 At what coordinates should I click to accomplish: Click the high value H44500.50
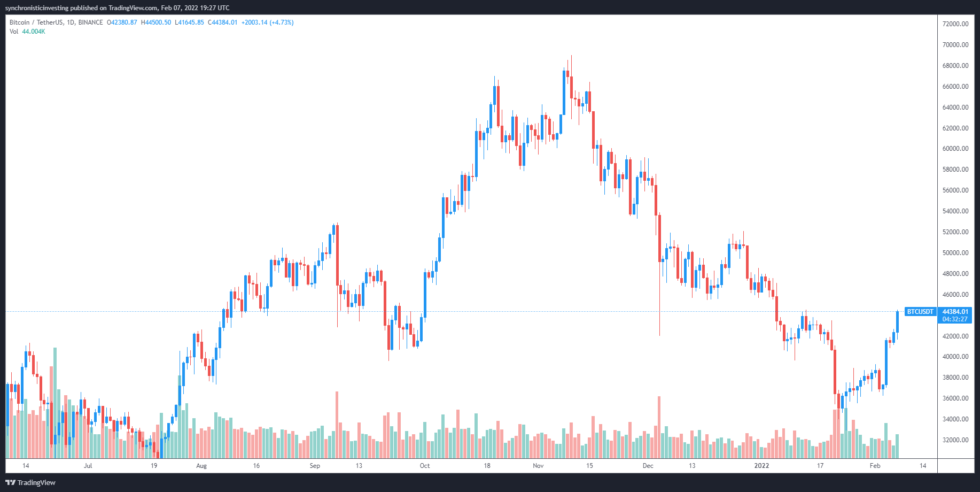tap(156, 22)
